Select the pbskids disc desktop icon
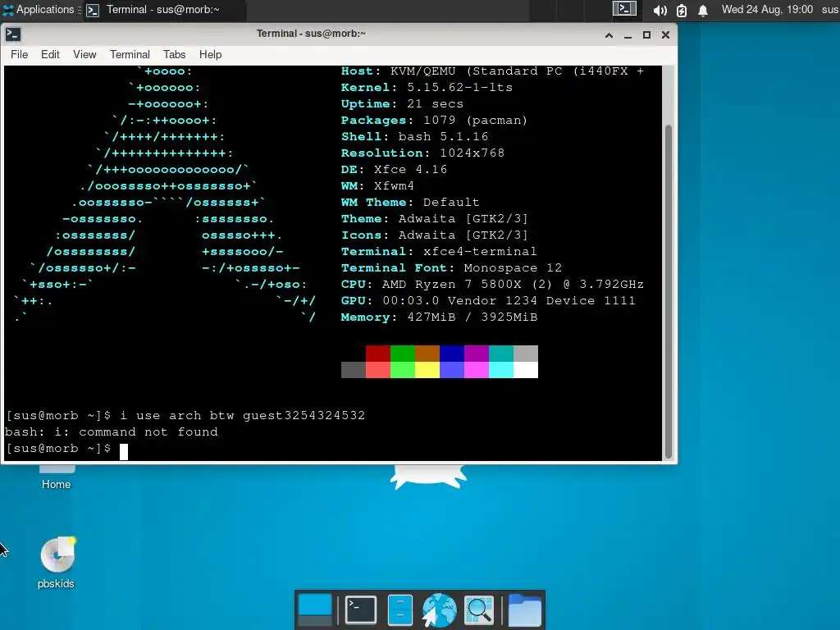The width and height of the screenshot is (840, 630). click(57, 563)
